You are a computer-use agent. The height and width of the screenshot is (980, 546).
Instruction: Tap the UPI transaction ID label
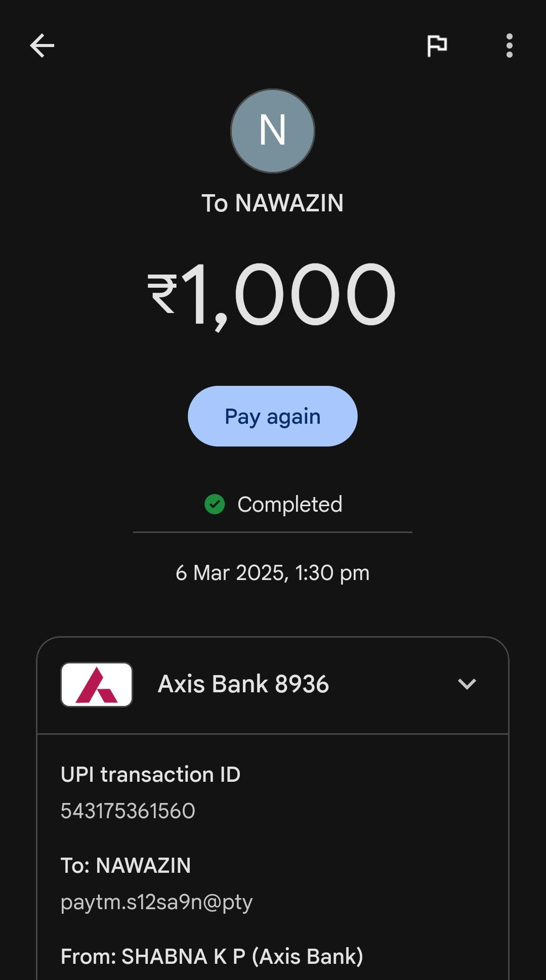tap(150, 775)
